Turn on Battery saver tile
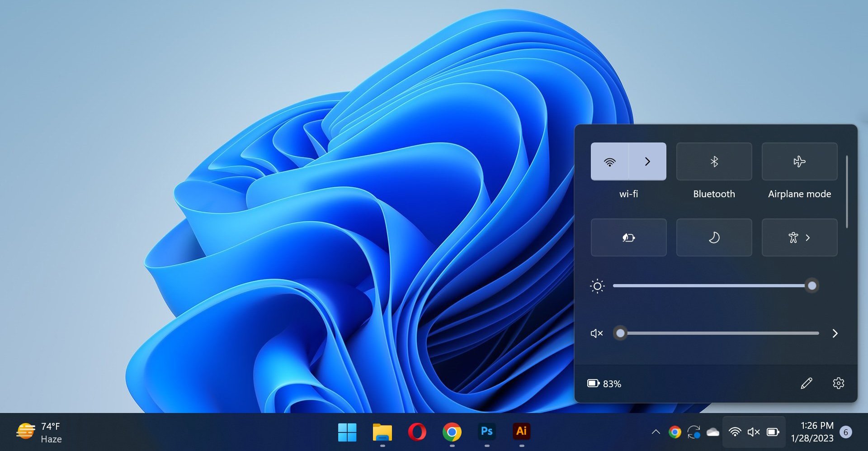 (628, 237)
